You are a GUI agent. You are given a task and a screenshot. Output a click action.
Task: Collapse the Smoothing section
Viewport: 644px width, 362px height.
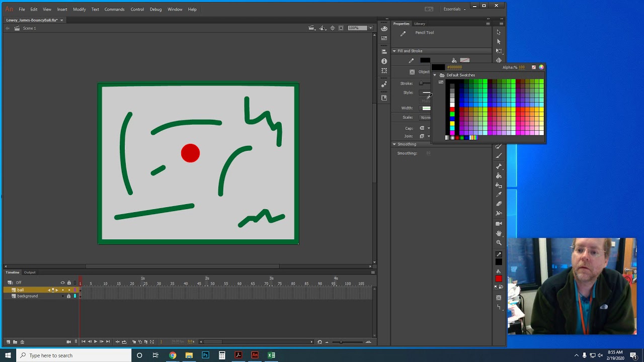(x=394, y=144)
